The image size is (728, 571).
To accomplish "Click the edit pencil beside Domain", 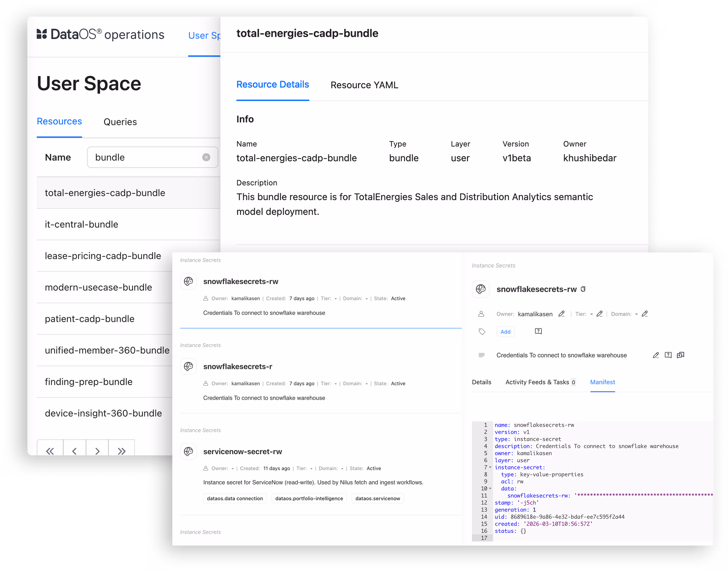I will [x=644, y=314].
